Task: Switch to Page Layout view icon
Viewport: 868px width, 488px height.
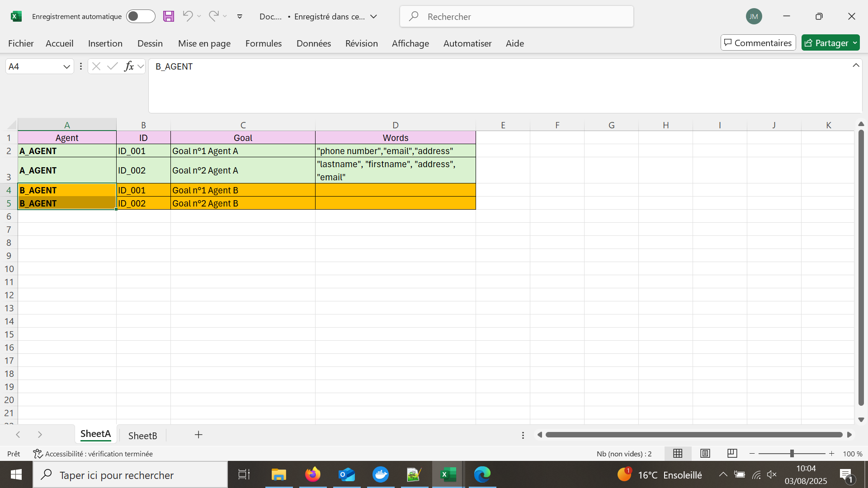Action: point(705,453)
